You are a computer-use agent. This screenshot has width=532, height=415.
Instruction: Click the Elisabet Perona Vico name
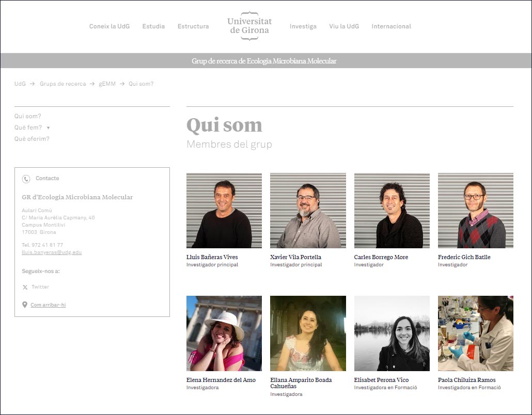click(x=381, y=380)
